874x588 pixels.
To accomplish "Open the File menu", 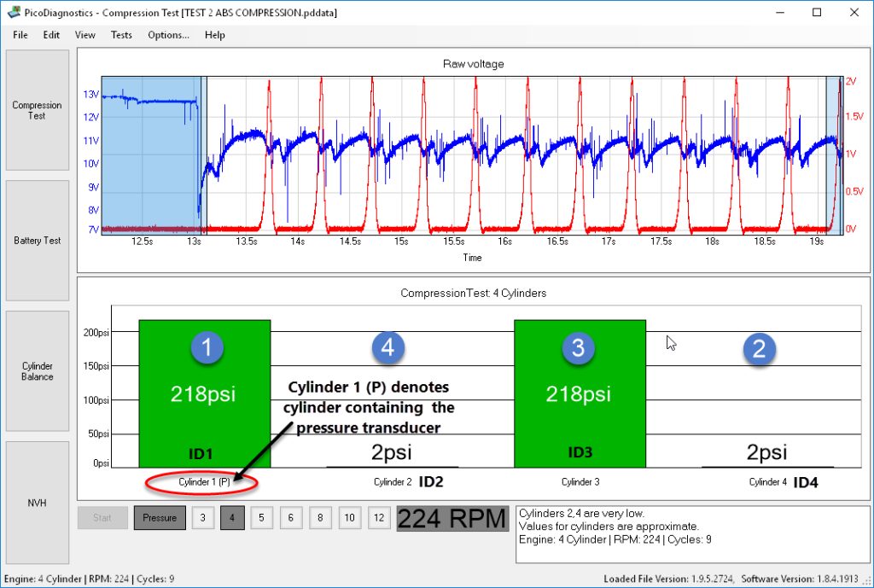I will pos(20,34).
